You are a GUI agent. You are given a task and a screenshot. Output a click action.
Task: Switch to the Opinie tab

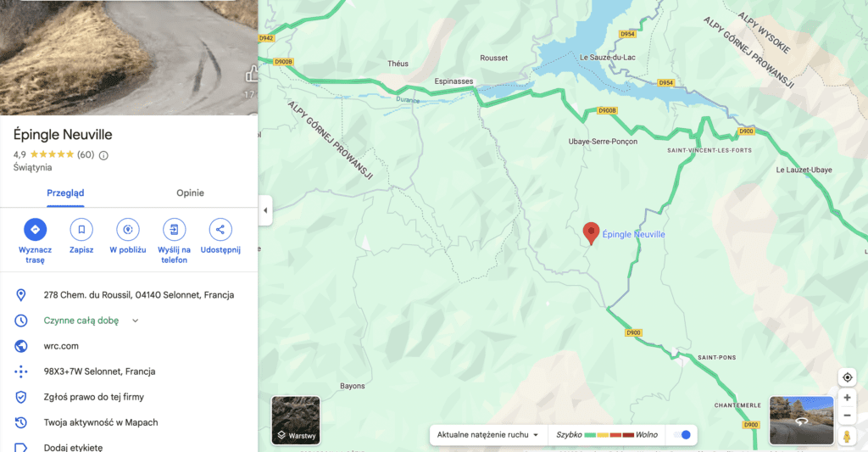tap(190, 193)
